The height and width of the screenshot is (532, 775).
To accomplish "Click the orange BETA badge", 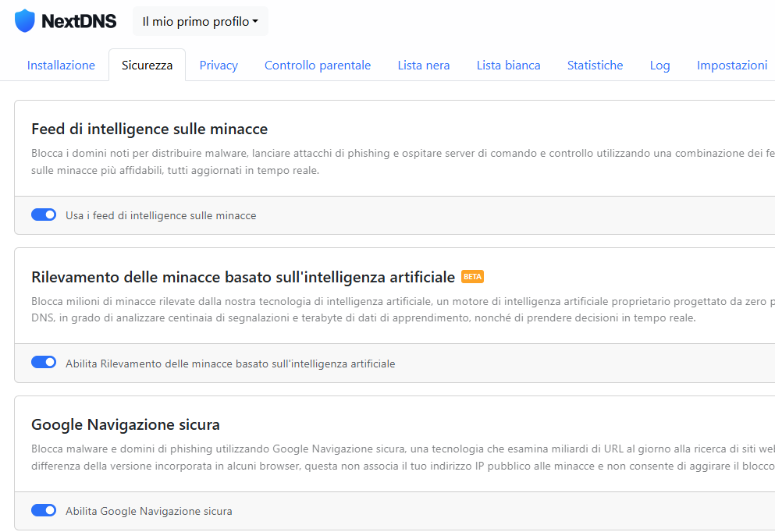I will (472, 277).
